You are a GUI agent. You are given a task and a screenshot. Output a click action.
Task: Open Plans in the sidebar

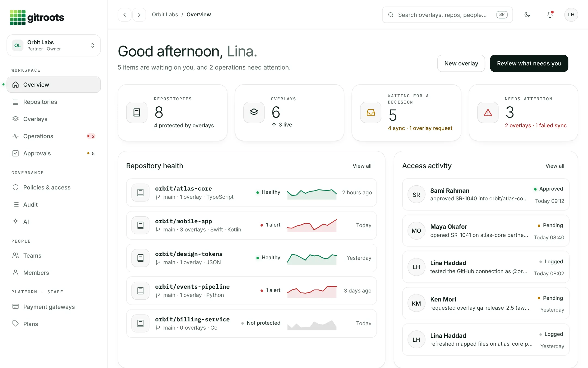pyautogui.click(x=54, y=324)
